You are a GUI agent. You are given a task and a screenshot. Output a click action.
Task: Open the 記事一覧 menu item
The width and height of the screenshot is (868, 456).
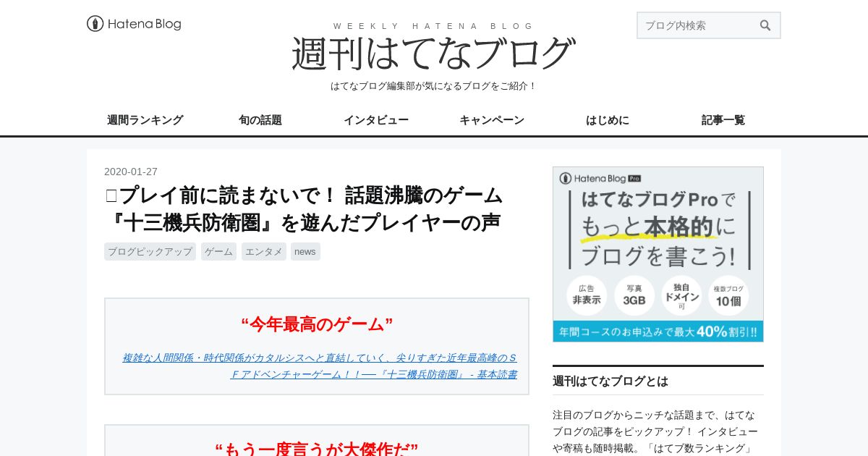(723, 120)
